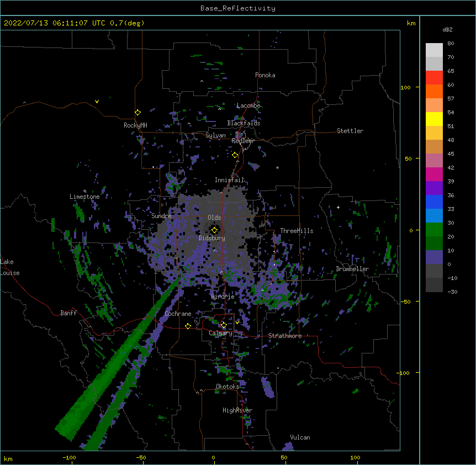Screen dimensions: 476x465
Task: Select the green 20-30 dBZ legend swatch
Action: (x=434, y=230)
